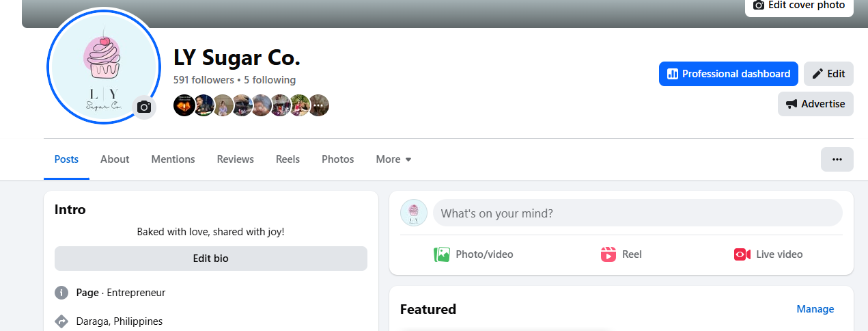Create a new Reel
Image resolution: width=868 pixels, height=331 pixels.
click(621, 254)
